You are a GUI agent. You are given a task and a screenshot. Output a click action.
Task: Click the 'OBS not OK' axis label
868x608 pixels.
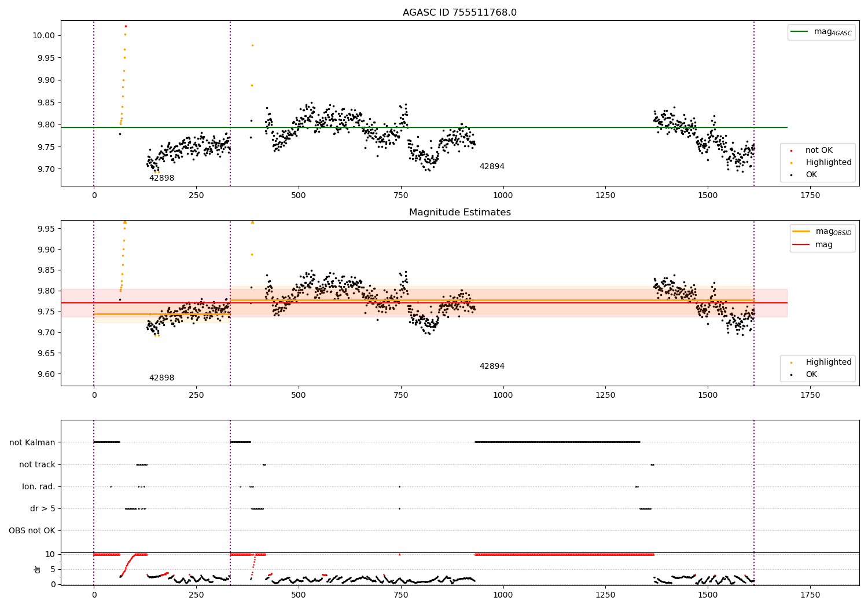tap(32, 531)
